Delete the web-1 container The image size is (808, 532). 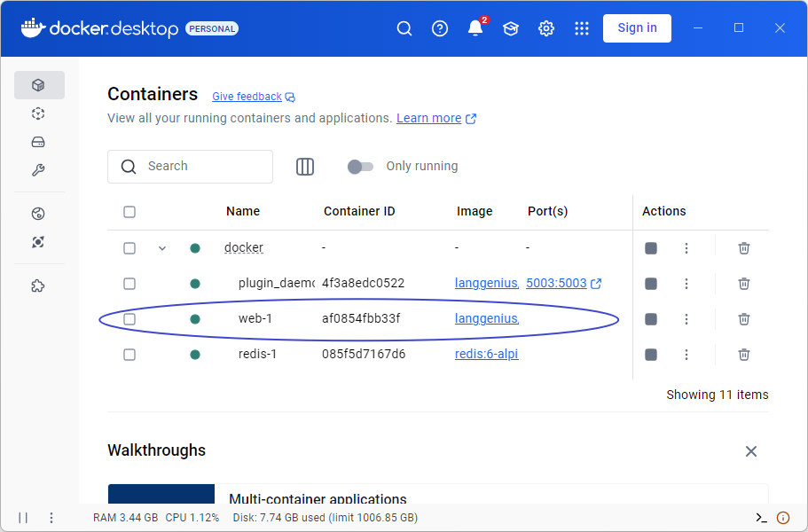743,319
